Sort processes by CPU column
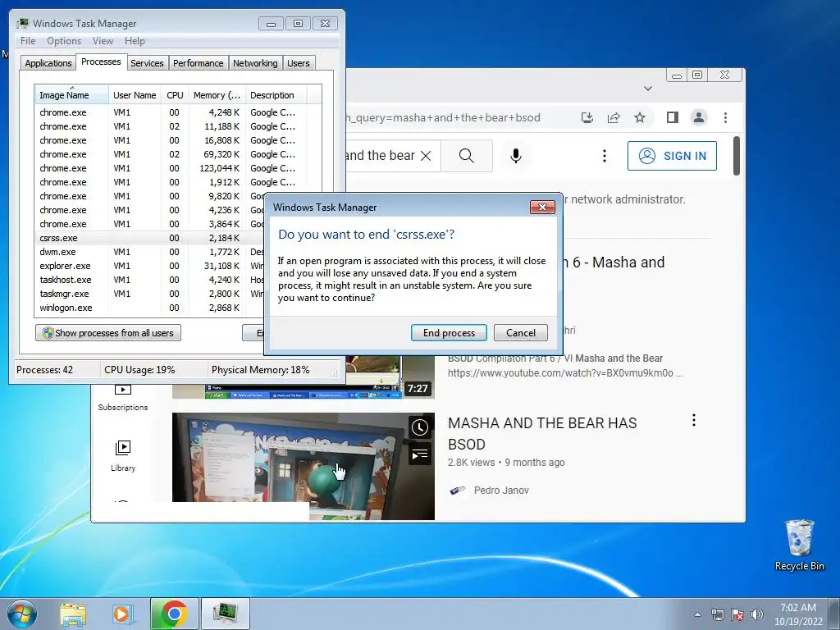 click(x=175, y=95)
